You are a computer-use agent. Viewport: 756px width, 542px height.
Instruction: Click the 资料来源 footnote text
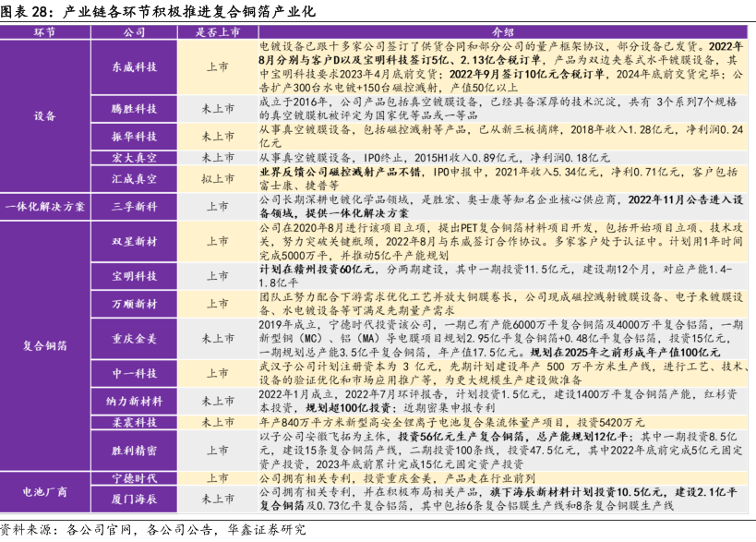coord(152,530)
